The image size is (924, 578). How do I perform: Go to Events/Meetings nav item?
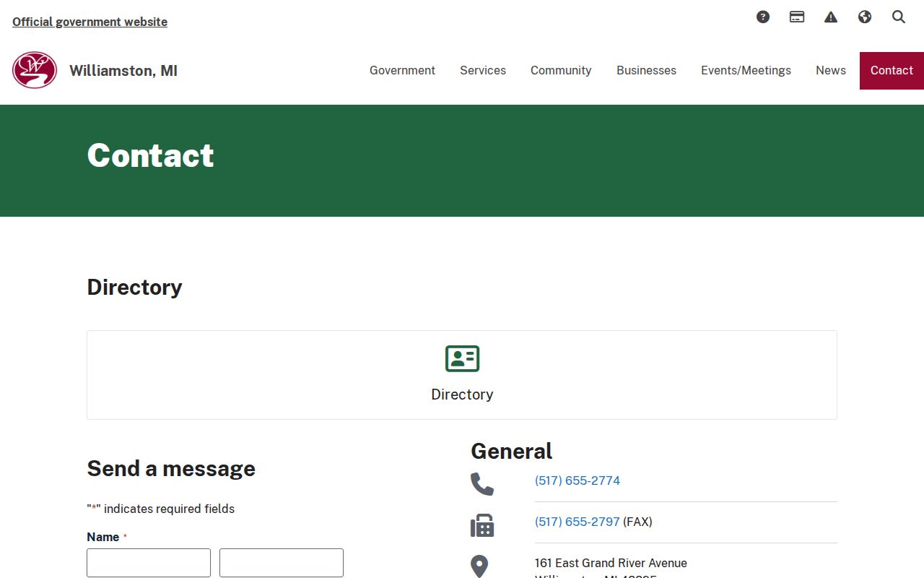click(746, 70)
